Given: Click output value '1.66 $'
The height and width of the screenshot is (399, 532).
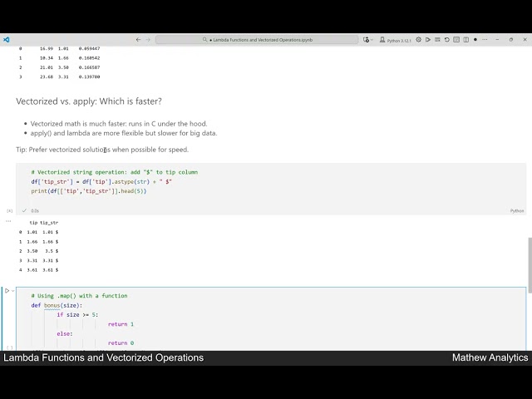Looking at the screenshot, I should click(50, 242).
